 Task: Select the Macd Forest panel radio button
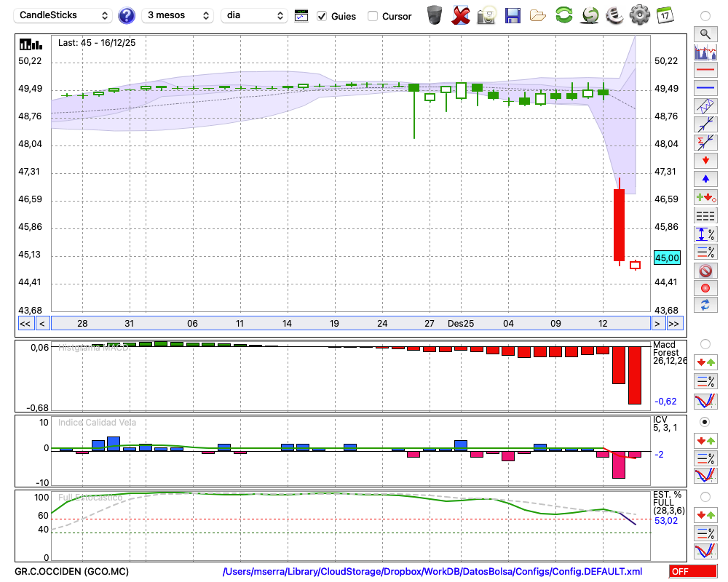point(705,343)
